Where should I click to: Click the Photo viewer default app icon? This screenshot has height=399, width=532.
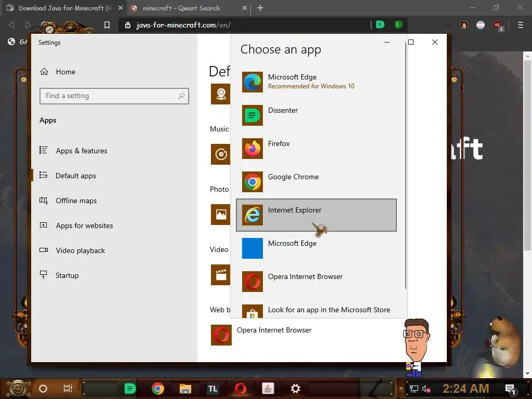[x=220, y=215]
